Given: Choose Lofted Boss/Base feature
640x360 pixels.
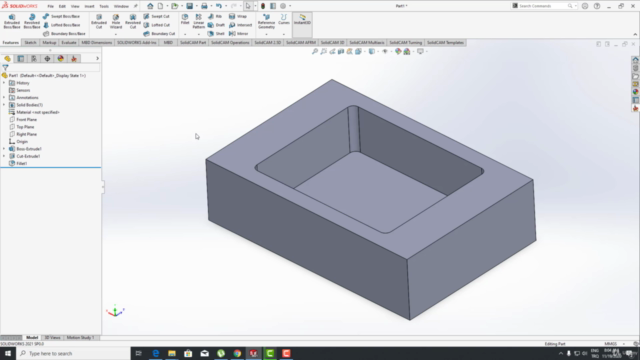Looking at the screenshot, I should tap(61, 25).
